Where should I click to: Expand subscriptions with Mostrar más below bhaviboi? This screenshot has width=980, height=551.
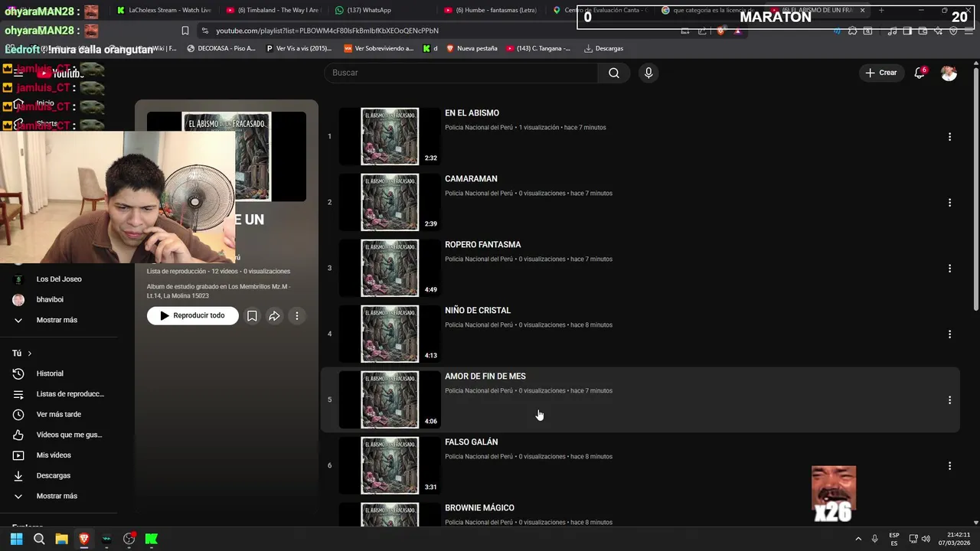point(57,320)
